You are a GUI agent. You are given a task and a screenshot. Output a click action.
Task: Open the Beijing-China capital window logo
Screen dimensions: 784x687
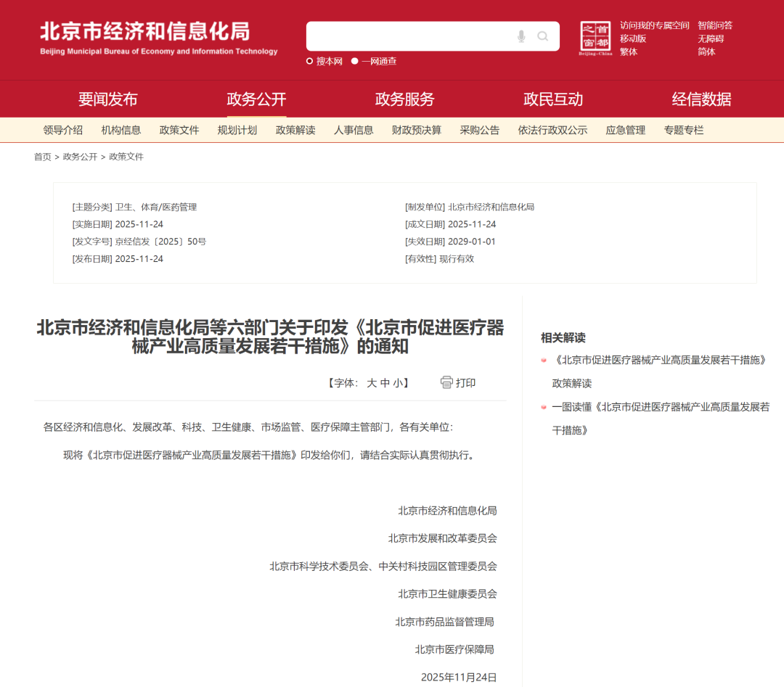595,38
